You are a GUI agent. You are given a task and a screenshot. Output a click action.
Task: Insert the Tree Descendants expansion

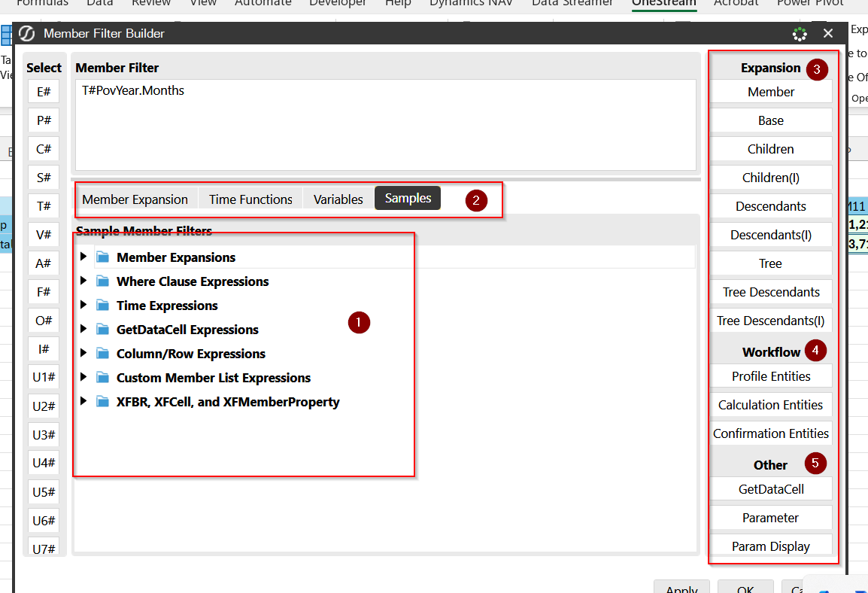coord(770,291)
